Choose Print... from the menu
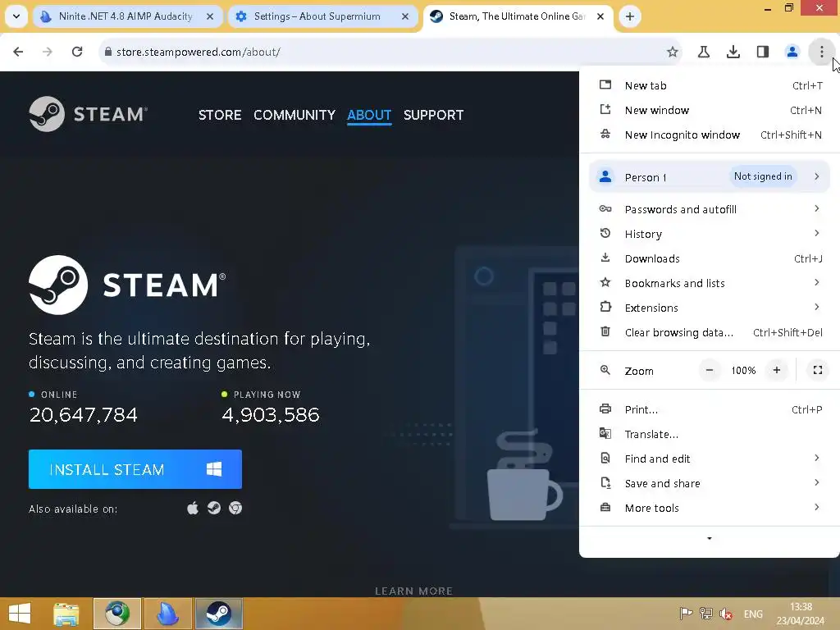Image resolution: width=840 pixels, height=630 pixels. 709,410
